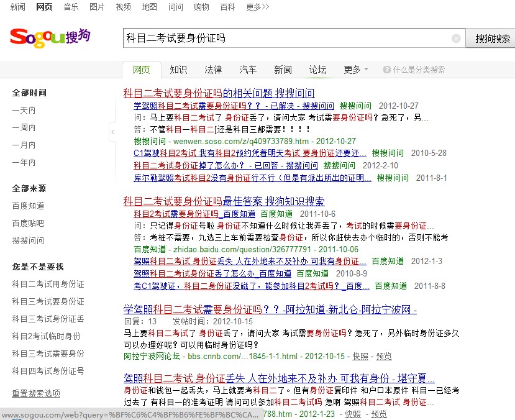Open 音乐 in the top navigation
This screenshot has height=420, width=515.
(x=71, y=7)
